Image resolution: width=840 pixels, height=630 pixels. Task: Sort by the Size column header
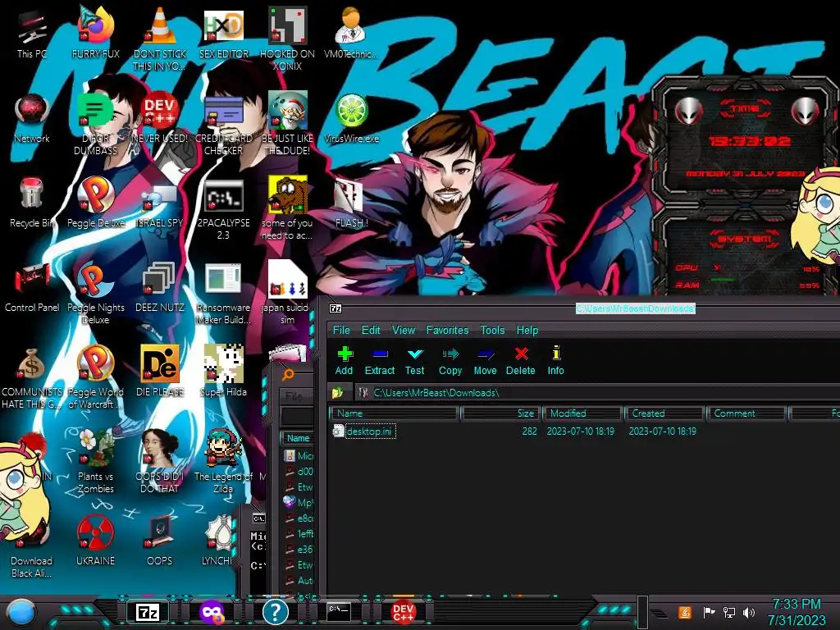500,413
